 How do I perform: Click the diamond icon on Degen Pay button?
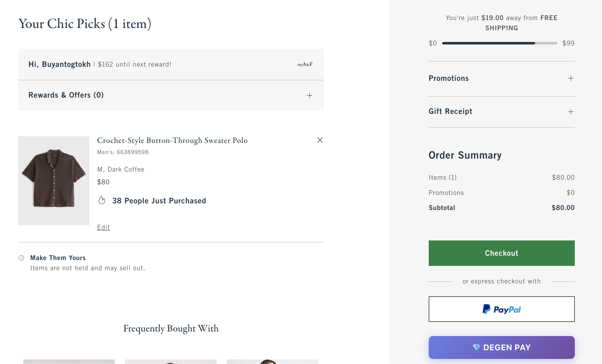pos(476,347)
